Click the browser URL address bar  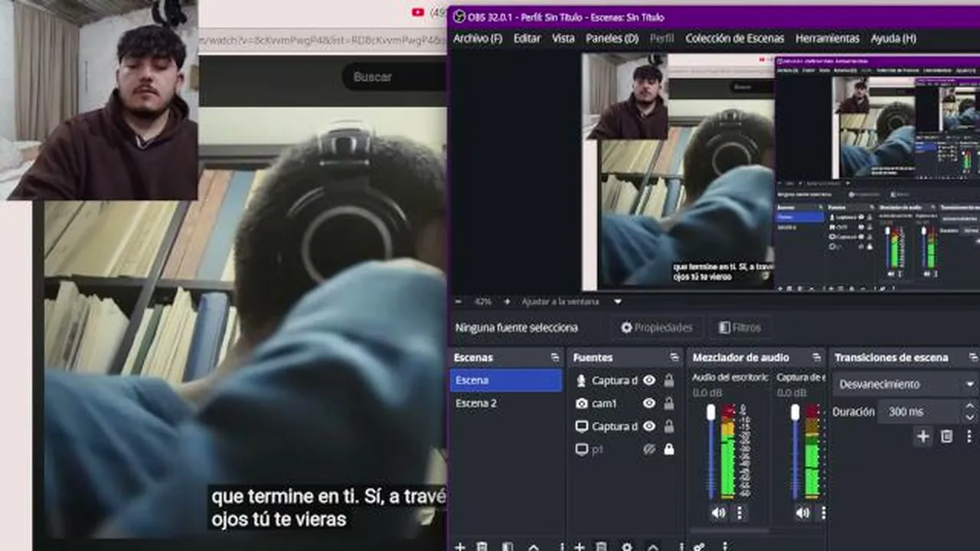point(322,39)
